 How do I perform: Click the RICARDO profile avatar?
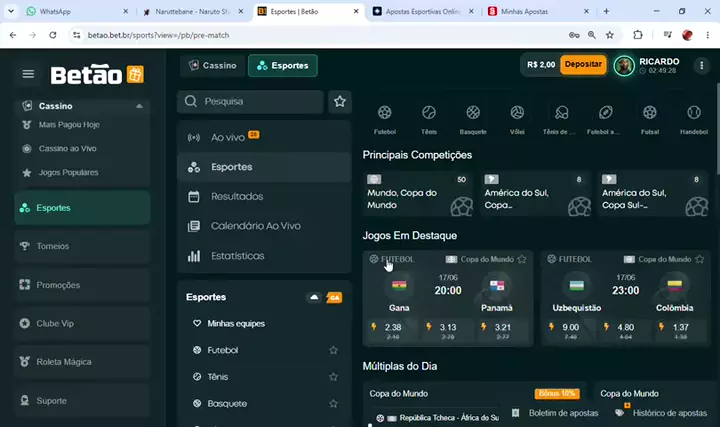tap(624, 66)
